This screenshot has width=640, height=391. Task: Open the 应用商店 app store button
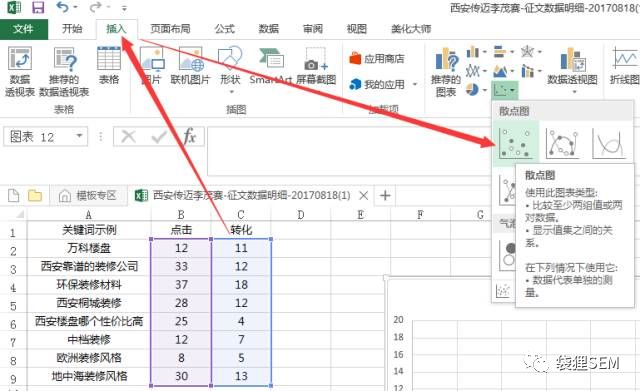(377, 59)
